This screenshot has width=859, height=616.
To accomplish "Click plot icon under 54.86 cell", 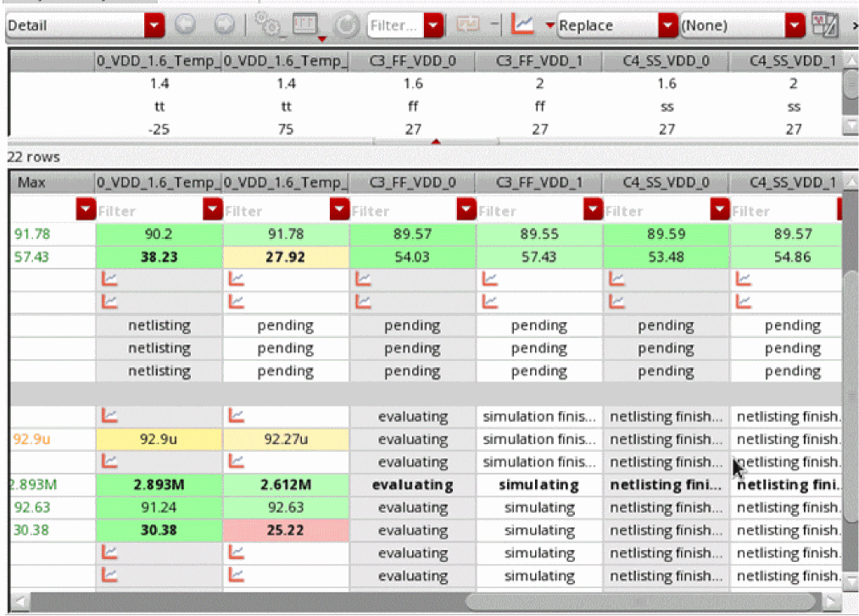I will pyautogui.click(x=744, y=280).
